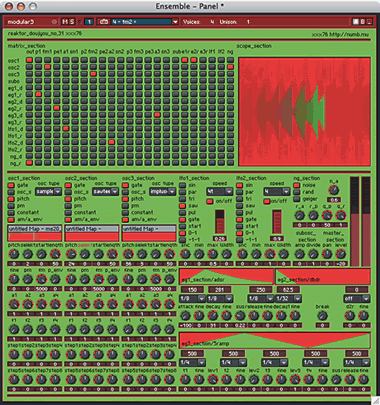Turn the osc1 pitch knob
The image size is (380, 405).
(x=14, y=254)
